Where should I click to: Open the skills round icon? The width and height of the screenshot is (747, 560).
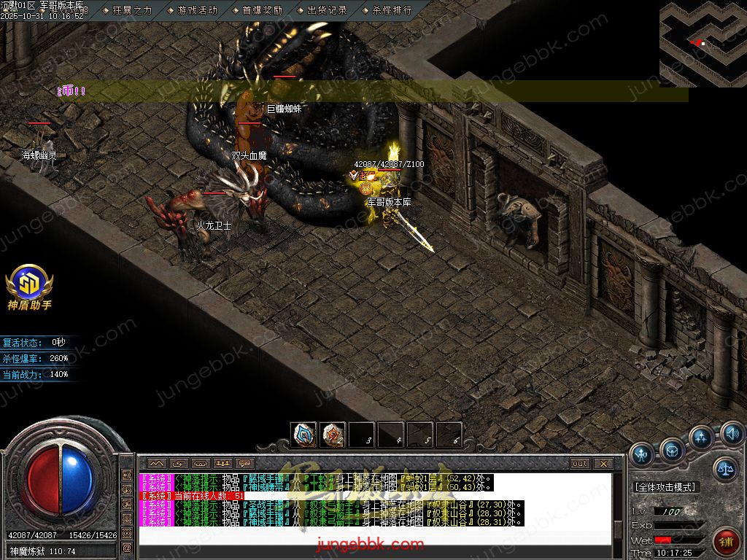[x=701, y=438]
